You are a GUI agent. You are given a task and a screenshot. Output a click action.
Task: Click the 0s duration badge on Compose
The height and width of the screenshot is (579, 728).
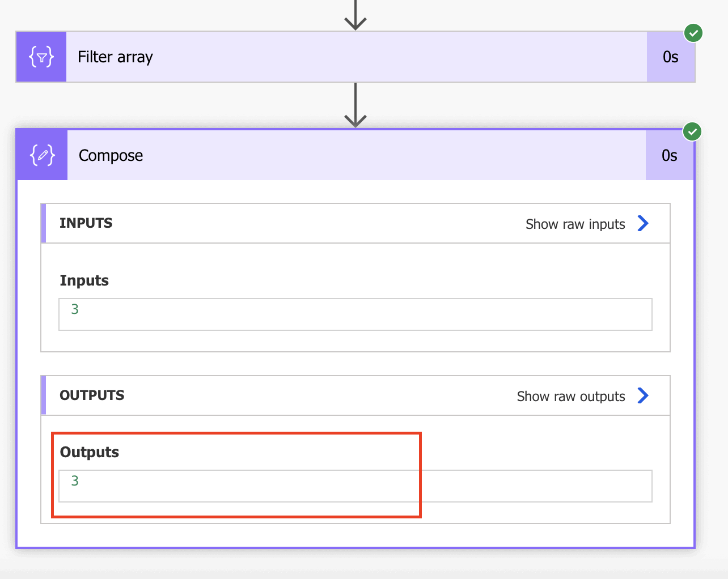tap(669, 155)
